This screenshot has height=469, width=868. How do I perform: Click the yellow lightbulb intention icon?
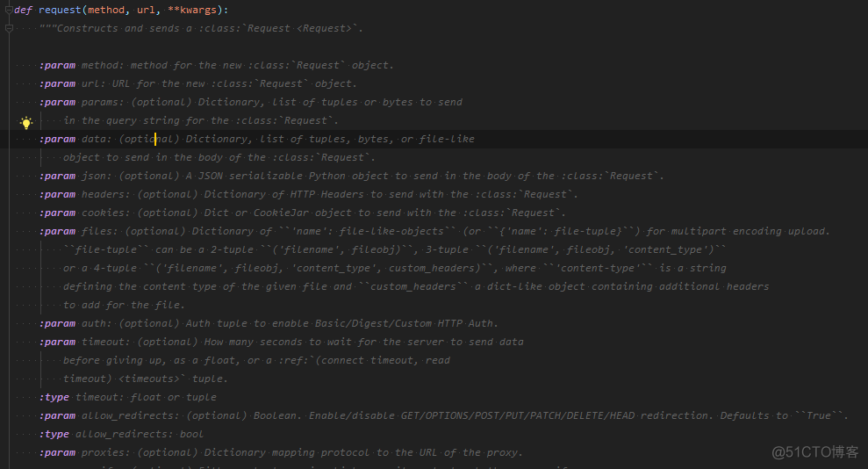click(26, 122)
